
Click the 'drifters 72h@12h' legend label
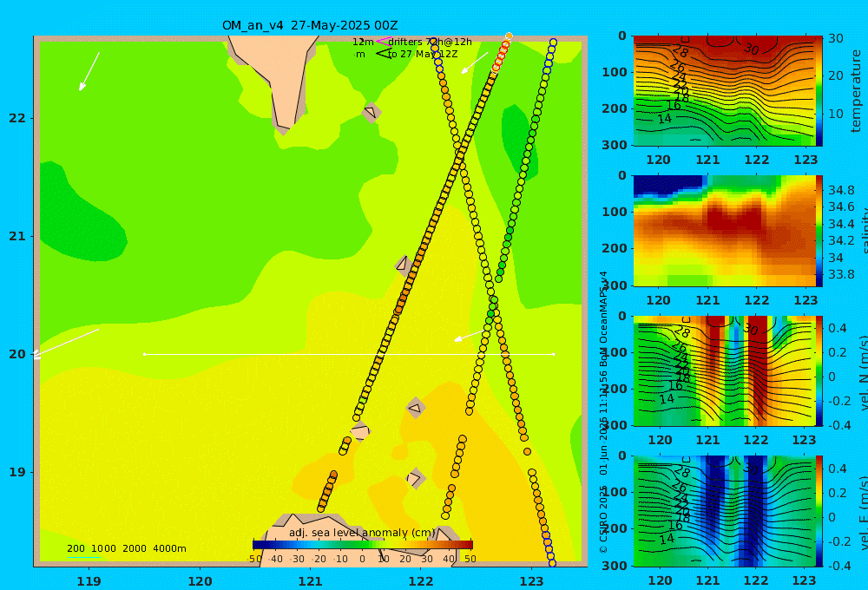(x=431, y=42)
